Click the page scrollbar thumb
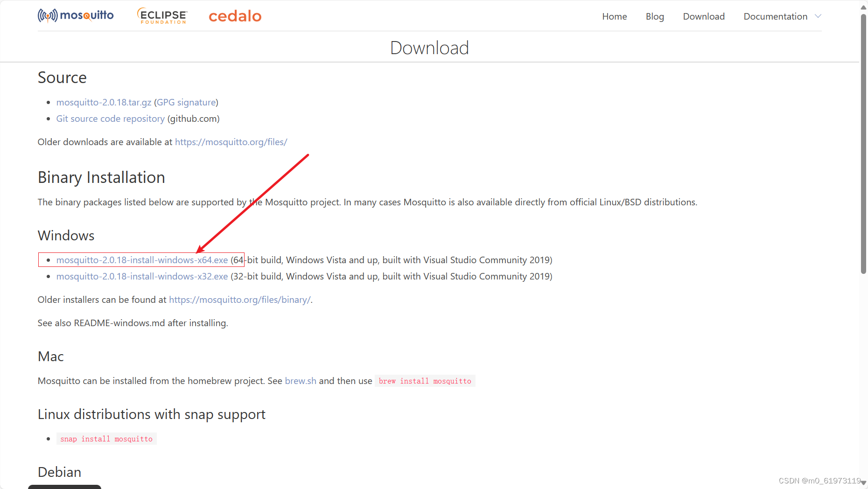The width and height of the screenshot is (868, 489). click(863, 144)
